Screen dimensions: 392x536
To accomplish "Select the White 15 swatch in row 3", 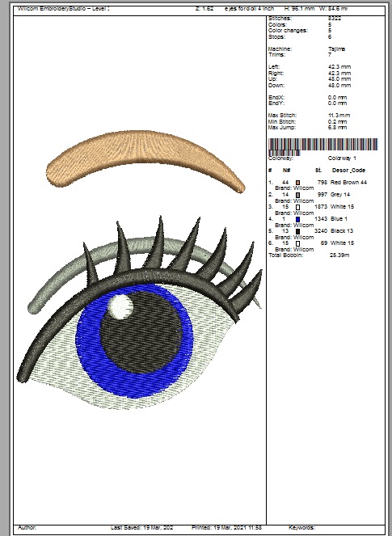I will click(297, 207).
